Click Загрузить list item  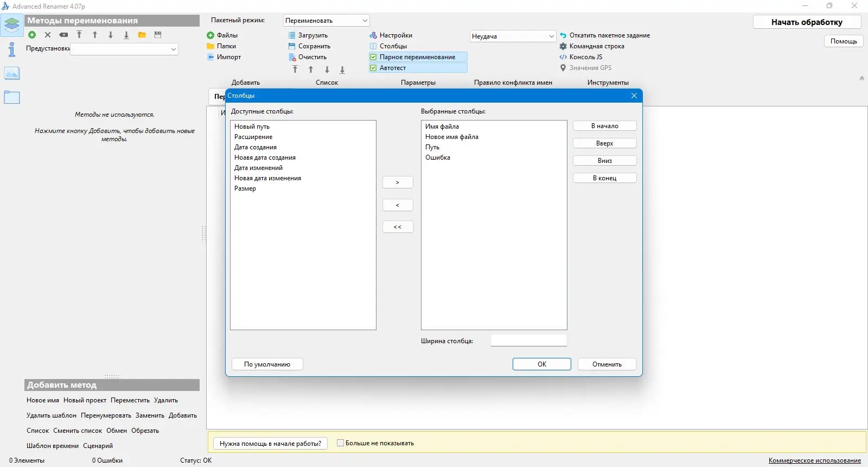coord(308,35)
